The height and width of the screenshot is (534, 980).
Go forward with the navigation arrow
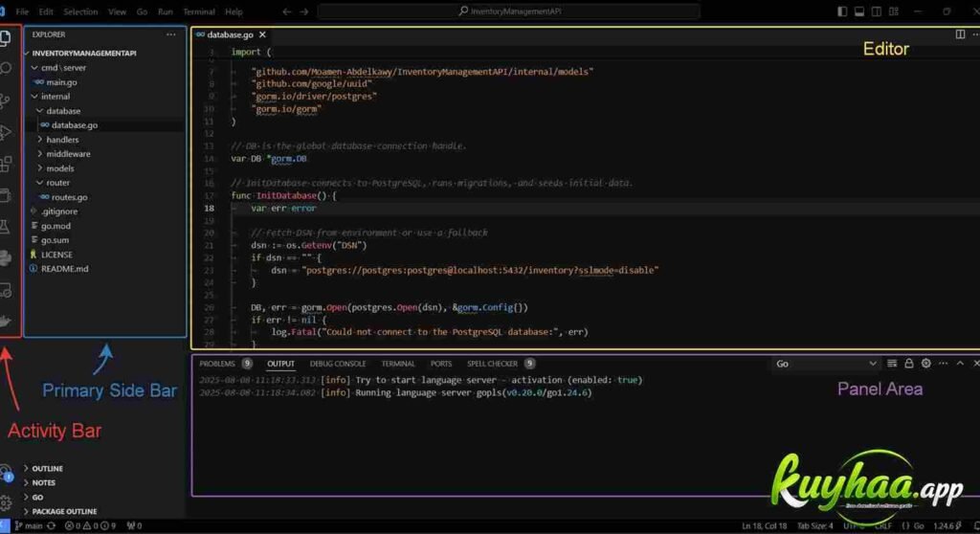click(x=303, y=11)
